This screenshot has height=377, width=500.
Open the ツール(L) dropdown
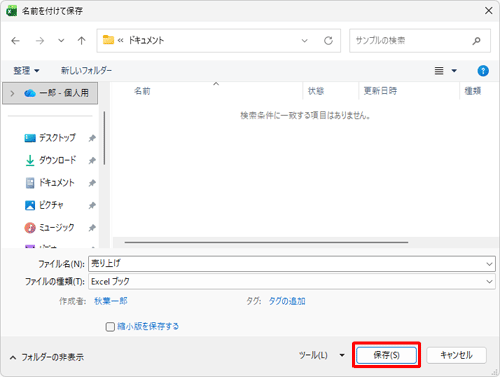tap(321, 355)
